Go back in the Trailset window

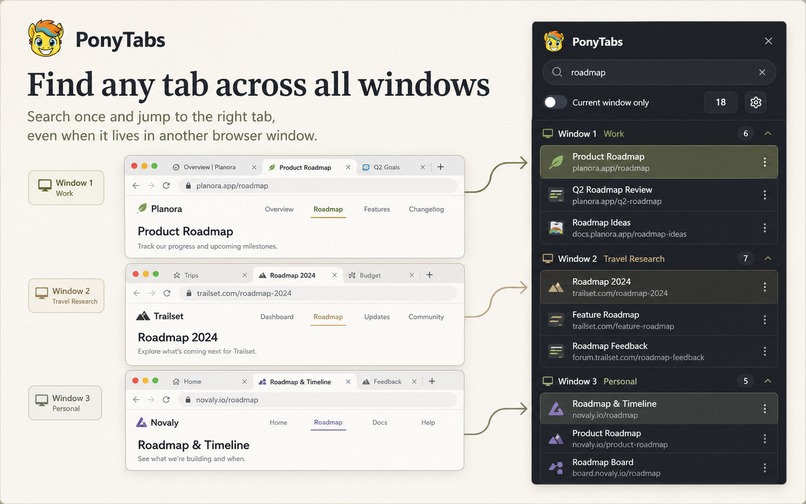pyautogui.click(x=136, y=293)
